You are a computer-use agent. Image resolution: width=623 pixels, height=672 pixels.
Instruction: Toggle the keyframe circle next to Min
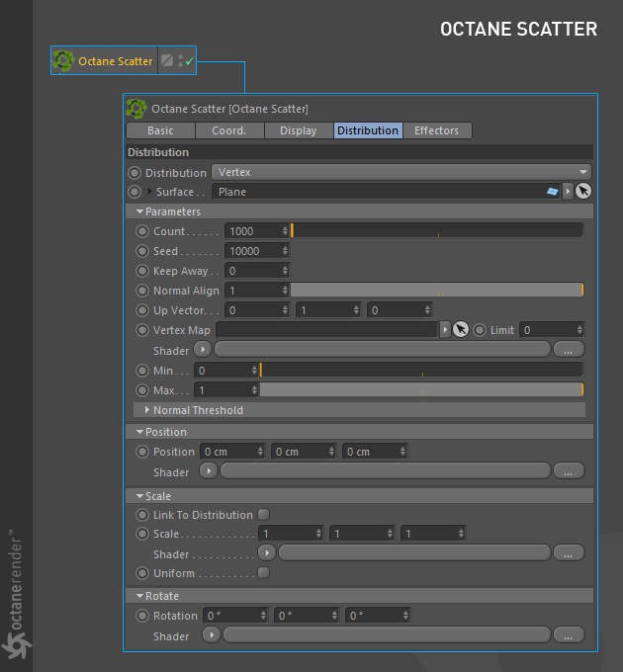click(142, 370)
